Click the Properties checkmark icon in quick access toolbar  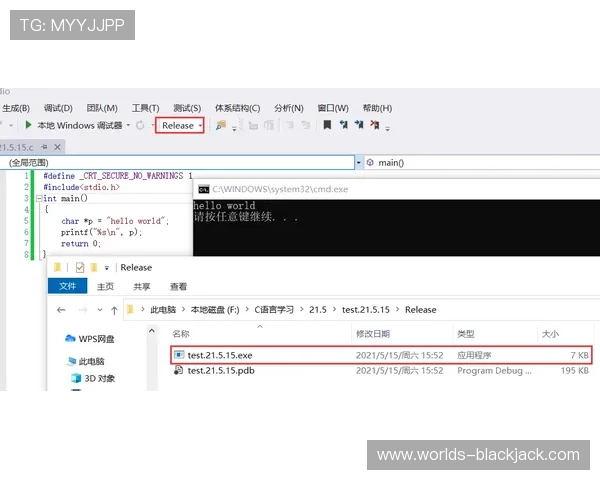pyautogui.click(x=80, y=267)
